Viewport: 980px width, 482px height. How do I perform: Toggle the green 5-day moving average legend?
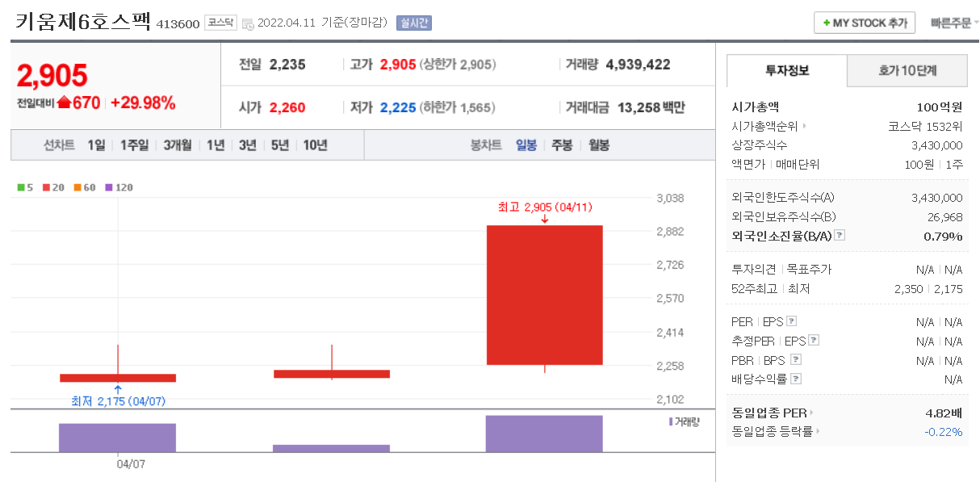pos(25,187)
